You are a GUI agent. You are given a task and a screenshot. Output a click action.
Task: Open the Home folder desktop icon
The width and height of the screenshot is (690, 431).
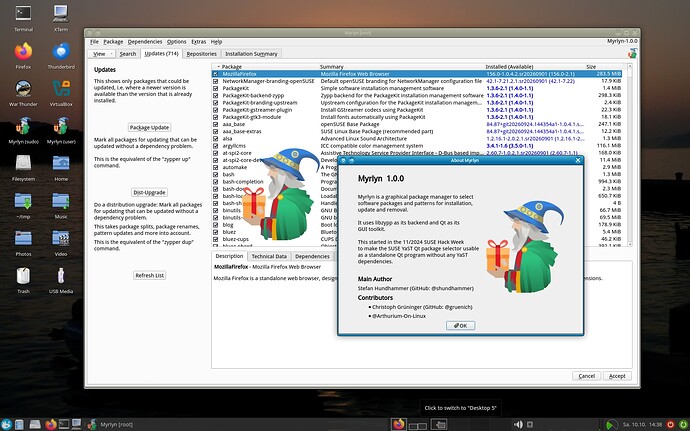(x=61, y=163)
